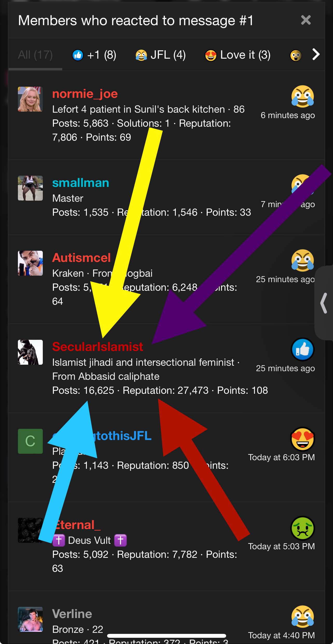Show the All (17) reactions tab

coord(35,55)
